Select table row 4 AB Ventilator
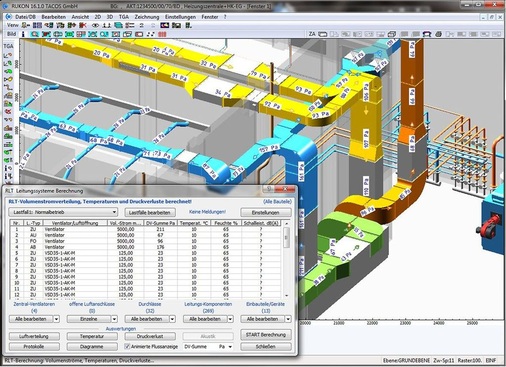506x367 pixels. (x=146, y=247)
